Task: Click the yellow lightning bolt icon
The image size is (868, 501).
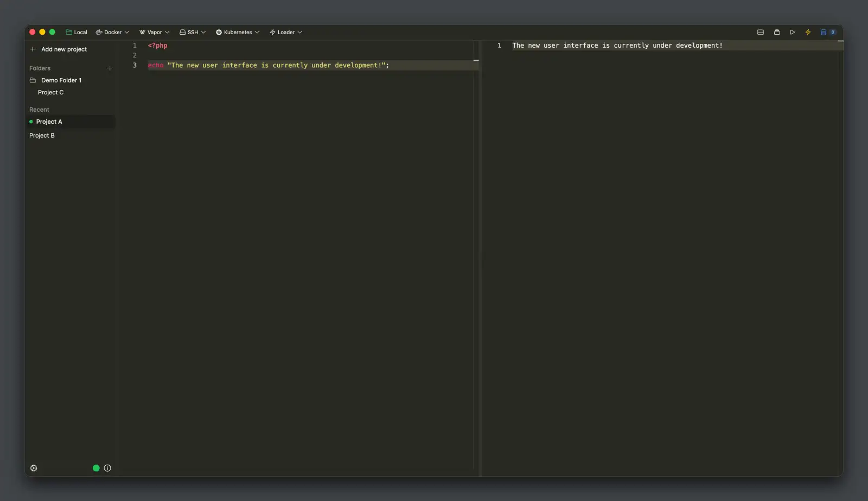Action: [808, 32]
